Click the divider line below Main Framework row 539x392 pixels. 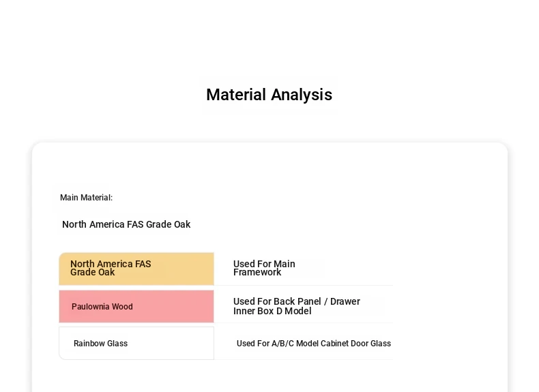point(303,285)
